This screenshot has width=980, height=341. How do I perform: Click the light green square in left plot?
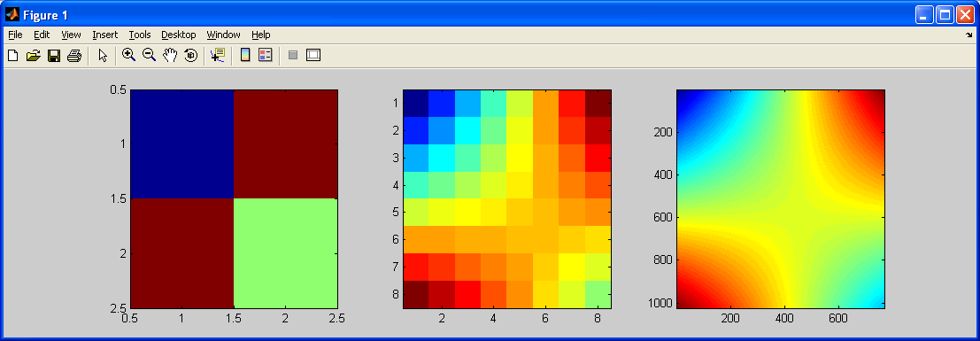(286, 252)
